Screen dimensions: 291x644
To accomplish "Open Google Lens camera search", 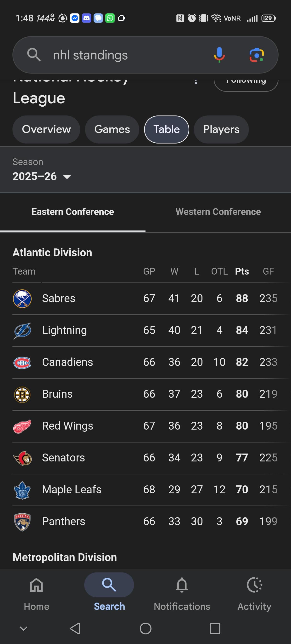I will tap(257, 55).
